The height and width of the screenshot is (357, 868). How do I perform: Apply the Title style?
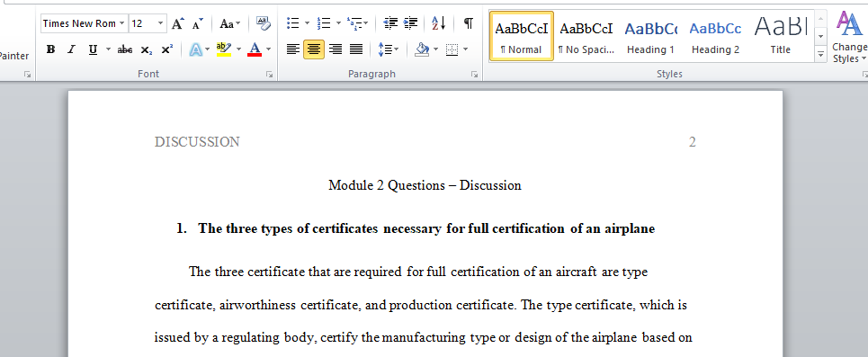[781, 35]
